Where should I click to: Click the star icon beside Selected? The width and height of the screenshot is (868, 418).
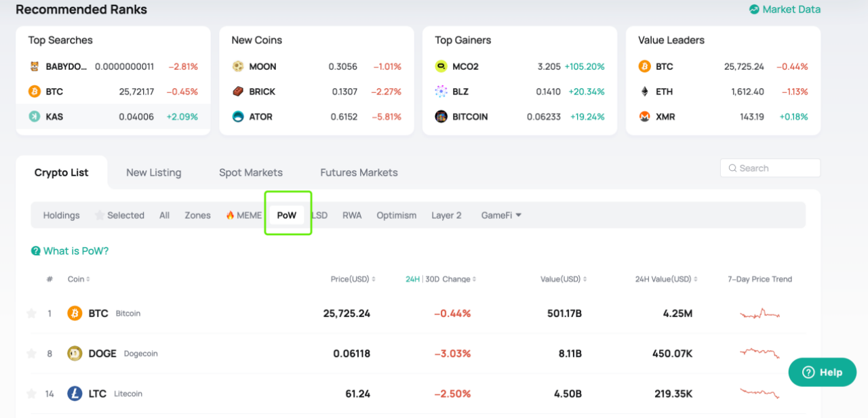(100, 215)
